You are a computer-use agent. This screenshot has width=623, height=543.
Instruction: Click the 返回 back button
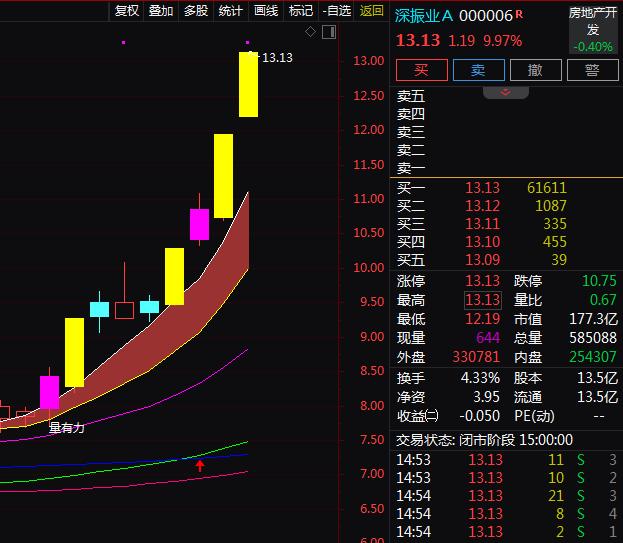click(371, 11)
